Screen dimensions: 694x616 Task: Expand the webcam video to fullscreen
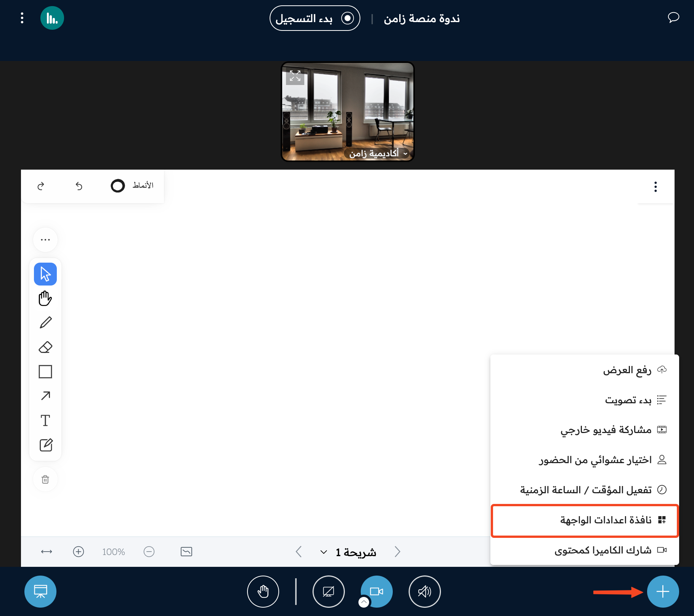(x=295, y=76)
